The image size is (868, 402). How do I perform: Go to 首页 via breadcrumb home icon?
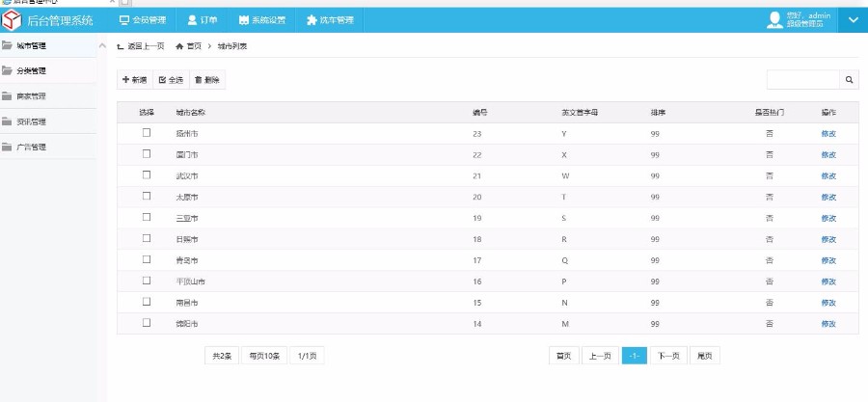pyautogui.click(x=188, y=46)
